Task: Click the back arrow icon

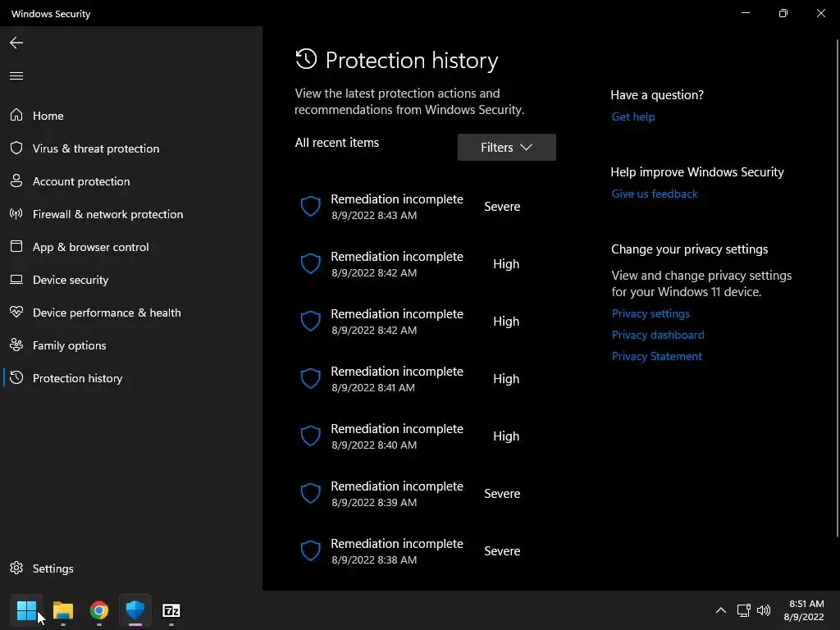Action: pos(16,43)
